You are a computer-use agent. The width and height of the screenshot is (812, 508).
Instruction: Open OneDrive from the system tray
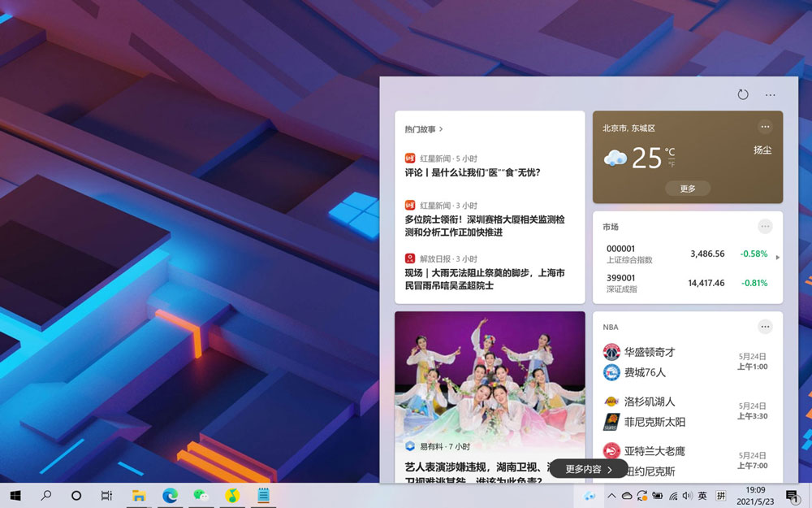[x=627, y=495]
